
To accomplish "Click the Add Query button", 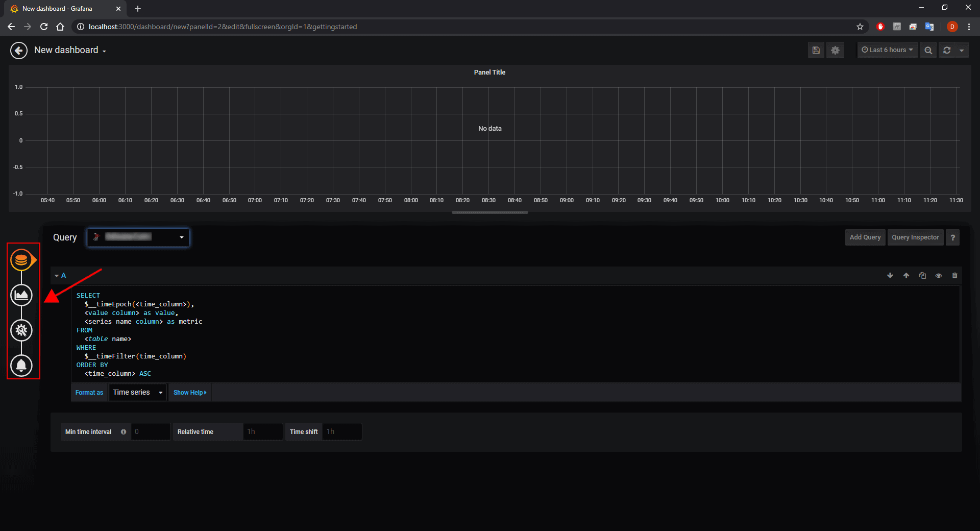I will [865, 237].
